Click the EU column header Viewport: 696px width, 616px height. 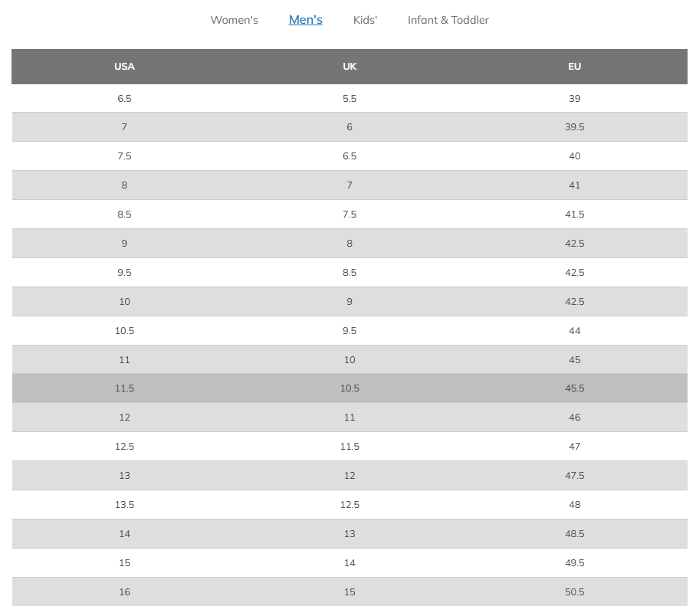575,67
